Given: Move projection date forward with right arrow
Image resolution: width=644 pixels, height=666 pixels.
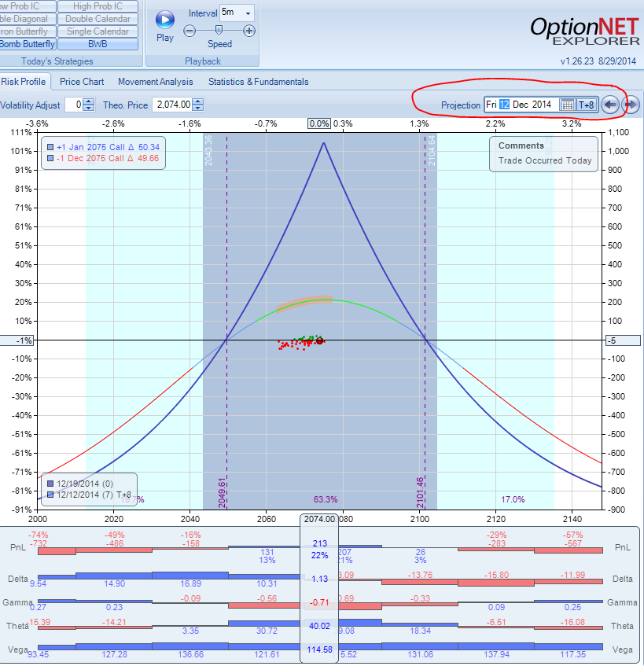Looking at the screenshot, I should 631,105.
